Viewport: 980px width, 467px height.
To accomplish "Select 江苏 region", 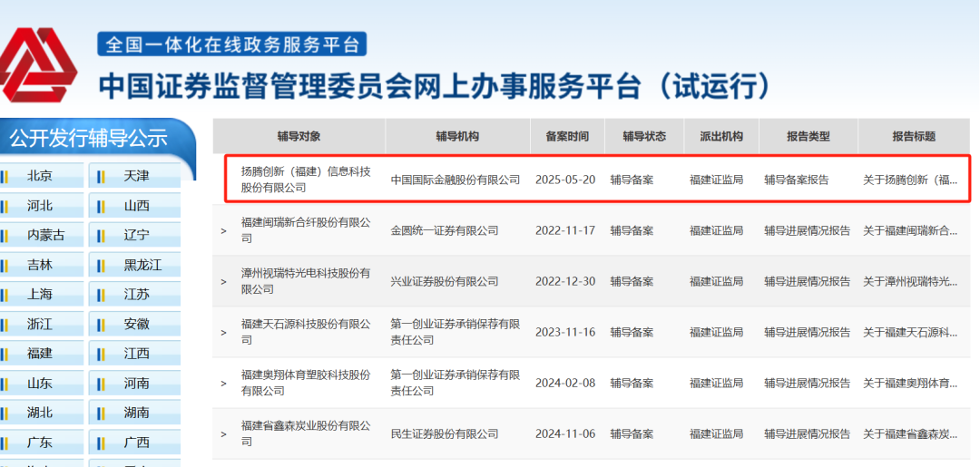I will 134,295.
